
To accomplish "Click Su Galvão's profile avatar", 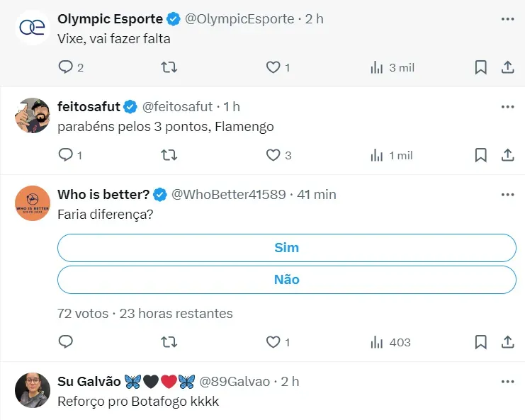I will click(x=33, y=390).
